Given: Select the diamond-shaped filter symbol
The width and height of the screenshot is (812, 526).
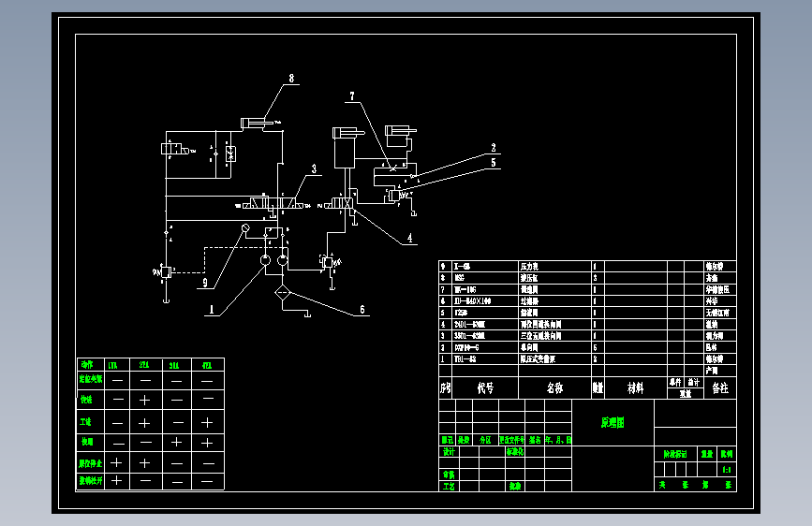Looking at the screenshot, I should 282,293.
